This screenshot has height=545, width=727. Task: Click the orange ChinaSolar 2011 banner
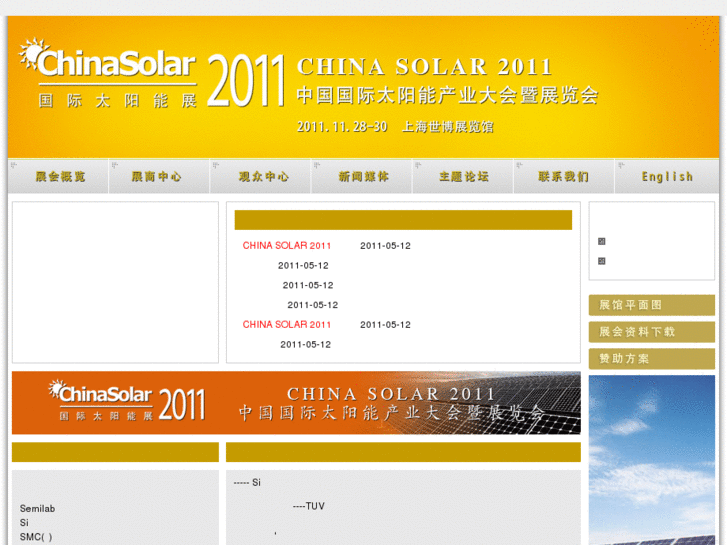click(296, 403)
